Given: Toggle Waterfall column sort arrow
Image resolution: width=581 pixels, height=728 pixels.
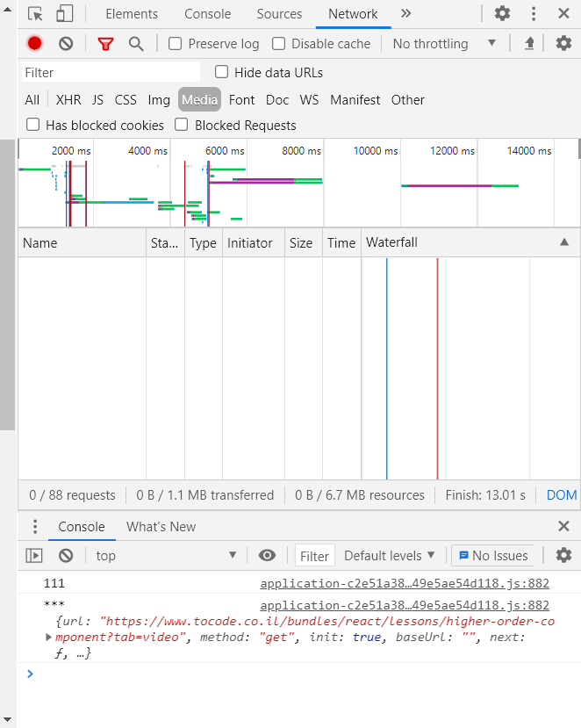Looking at the screenshot, I should click(x=564, y=241).
